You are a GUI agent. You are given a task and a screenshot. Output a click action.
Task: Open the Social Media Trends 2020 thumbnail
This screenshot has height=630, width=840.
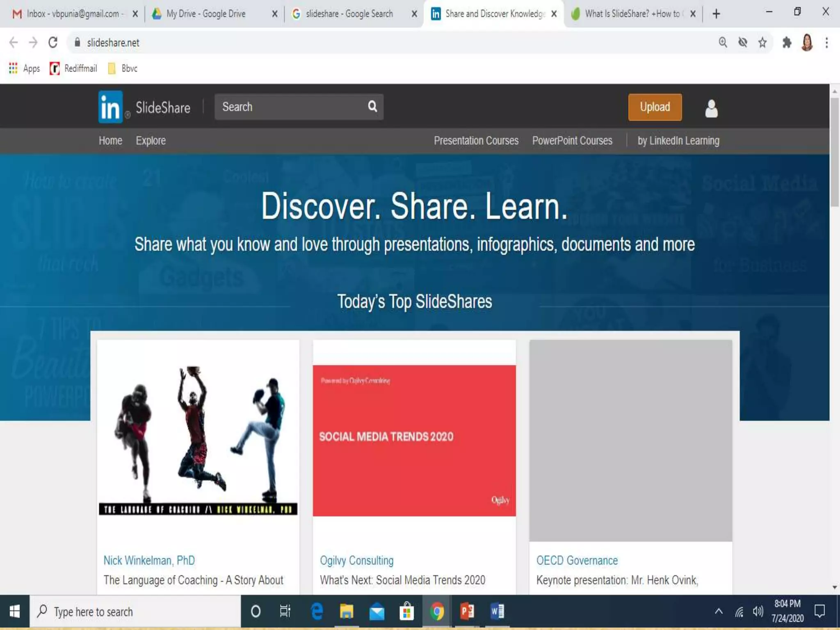(x=414, y=440)
